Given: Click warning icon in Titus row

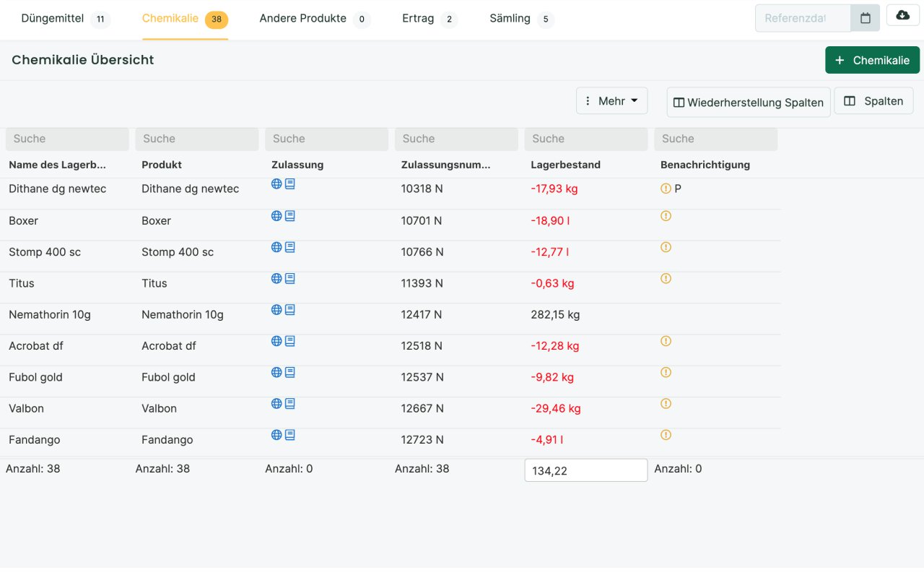Looking at the screenshot, I should click(x=666, y=278).
